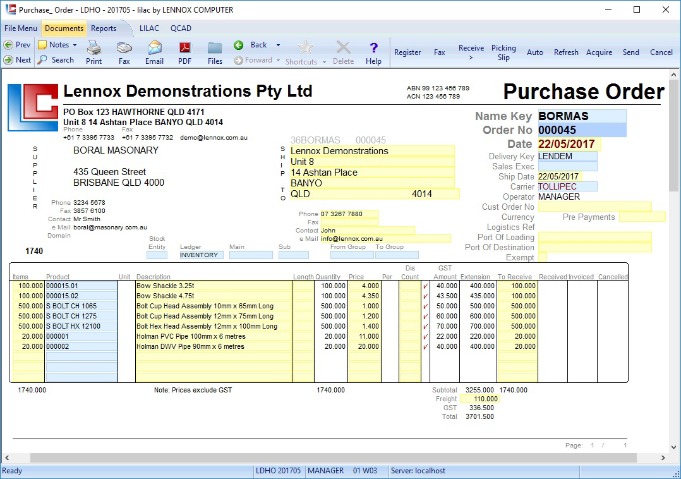This screenshot has width=681, height=479.
Task: Expand the Forward history dropdown arrow
Action: (x=278, y=60)
